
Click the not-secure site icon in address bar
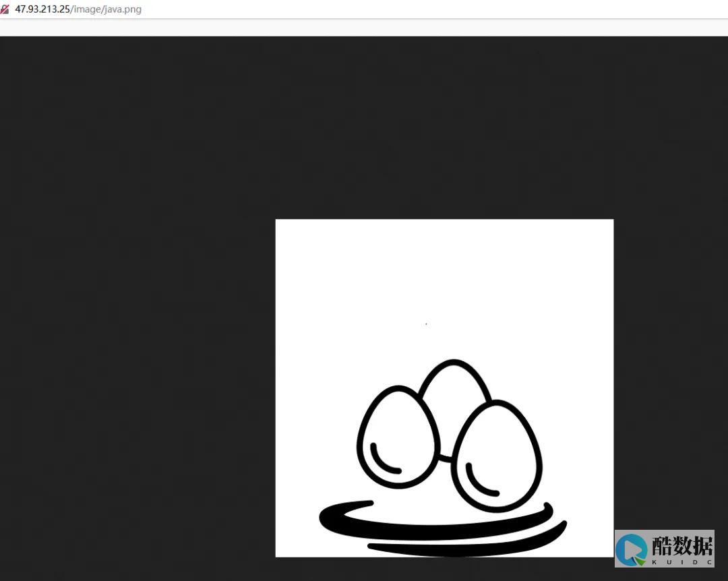[5, 9]
